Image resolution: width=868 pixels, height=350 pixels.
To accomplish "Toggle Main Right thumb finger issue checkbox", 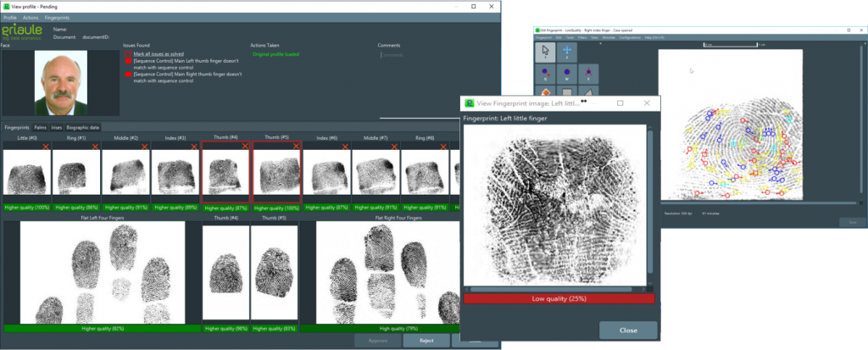I will [128, 75].
